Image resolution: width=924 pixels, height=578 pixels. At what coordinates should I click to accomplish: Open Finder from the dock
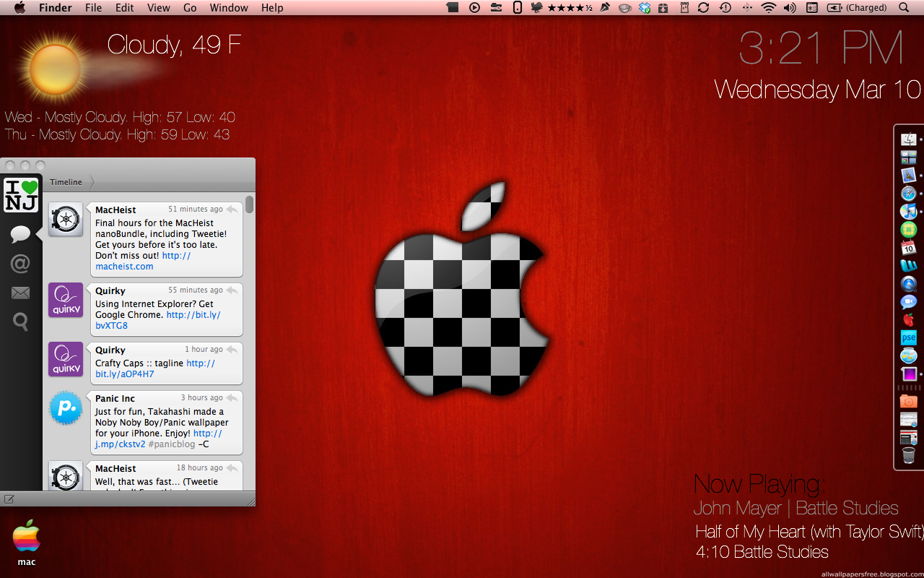pos(908,139)
